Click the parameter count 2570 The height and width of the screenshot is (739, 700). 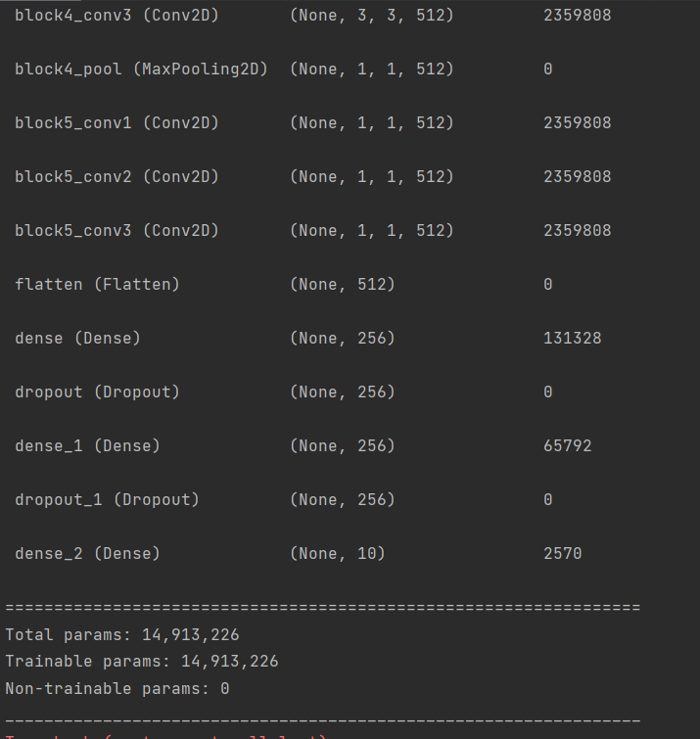(x=563, y=554)
